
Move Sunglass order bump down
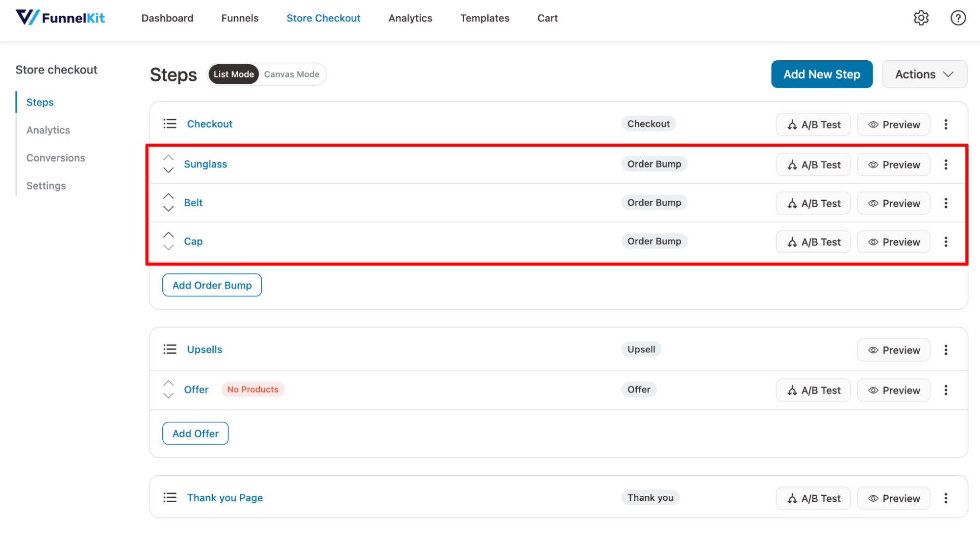(168, 170)
